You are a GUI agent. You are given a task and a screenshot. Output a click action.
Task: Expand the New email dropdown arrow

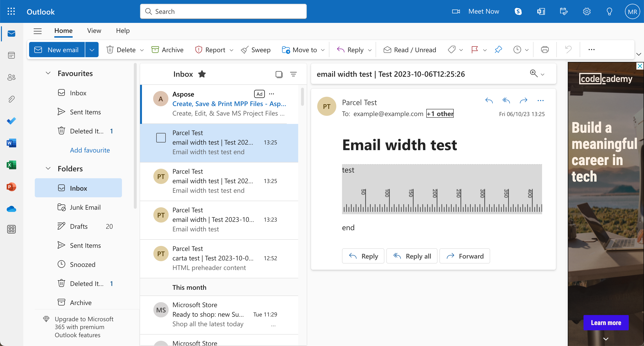[92, 50]
